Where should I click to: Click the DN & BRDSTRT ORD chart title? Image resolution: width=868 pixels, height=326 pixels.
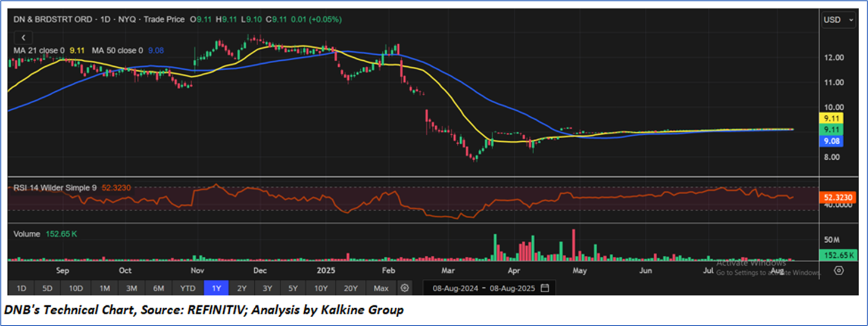[53, 20]
